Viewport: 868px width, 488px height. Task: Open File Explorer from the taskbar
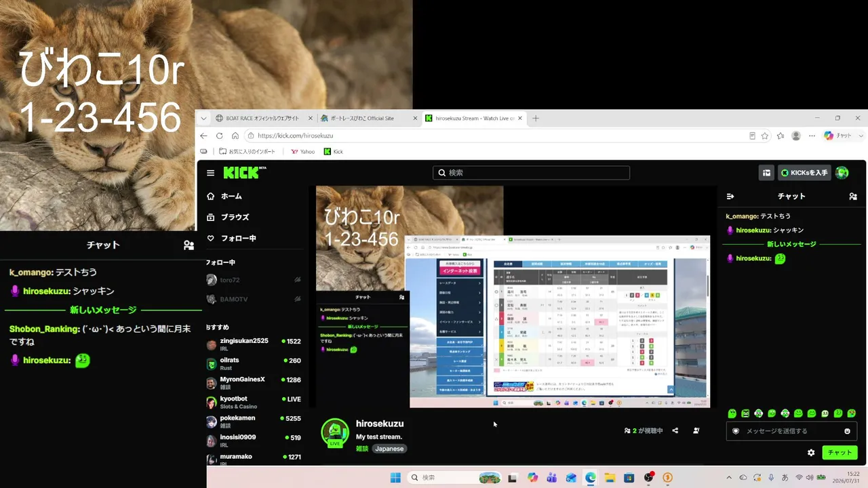tap(610, 478)
